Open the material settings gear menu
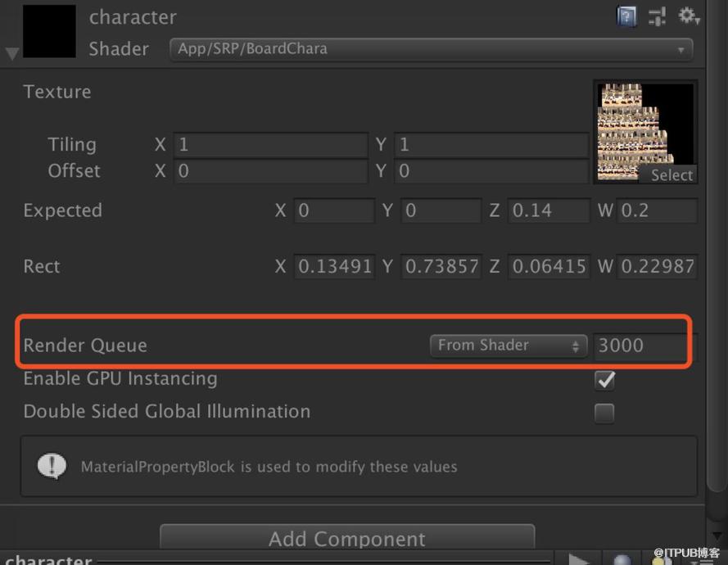This screenshot has width=728, height=565. pos(689,16)
